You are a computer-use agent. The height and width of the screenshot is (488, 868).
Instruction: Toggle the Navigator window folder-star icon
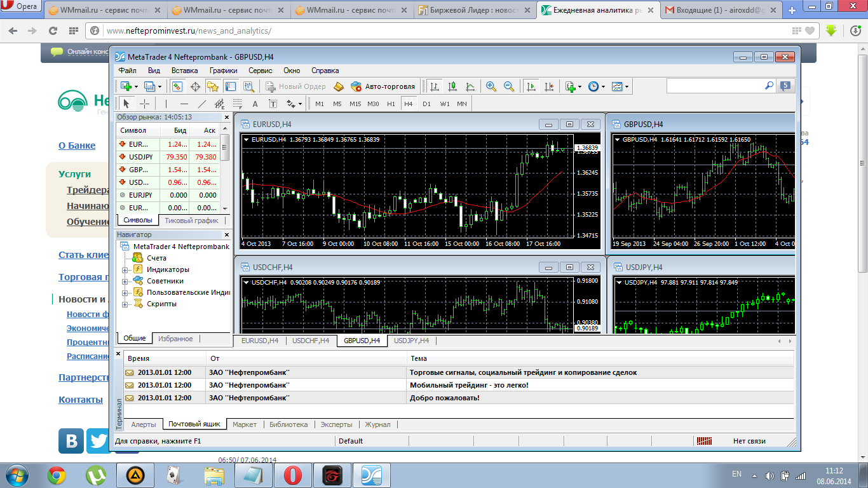213,86
